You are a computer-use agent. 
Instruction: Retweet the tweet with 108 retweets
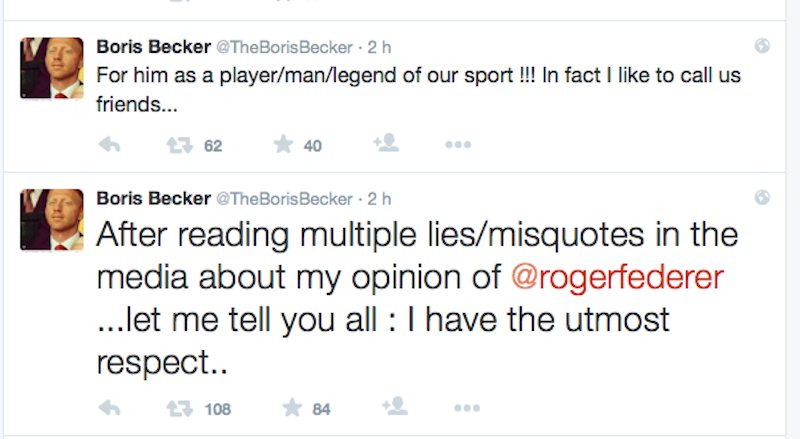[x=179, y=408]
